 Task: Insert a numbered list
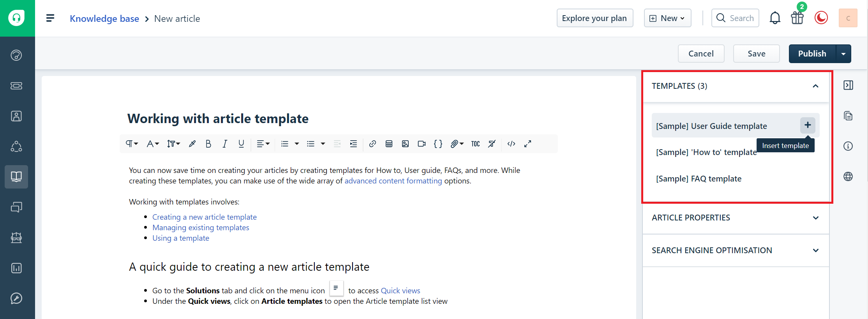285,144
